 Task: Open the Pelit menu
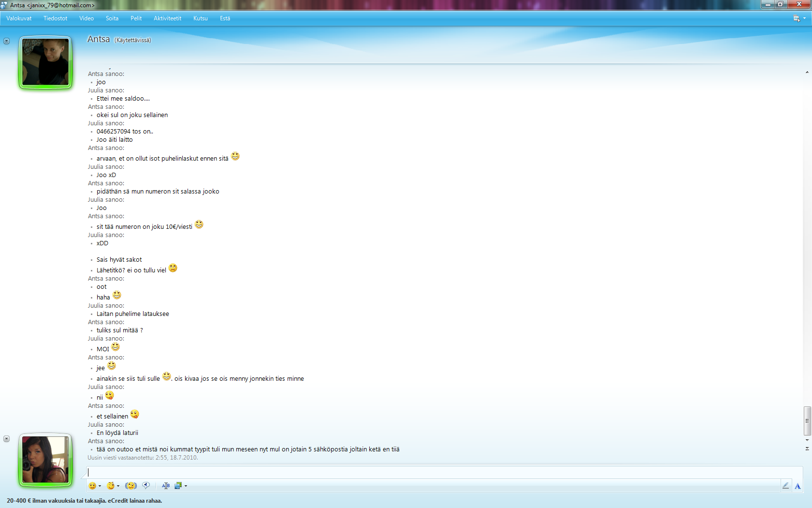[136, 18]
